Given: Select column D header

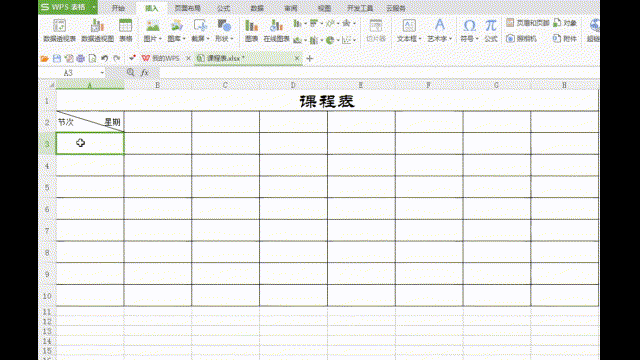Looking at the screenshot, I should tap(293, 85).
